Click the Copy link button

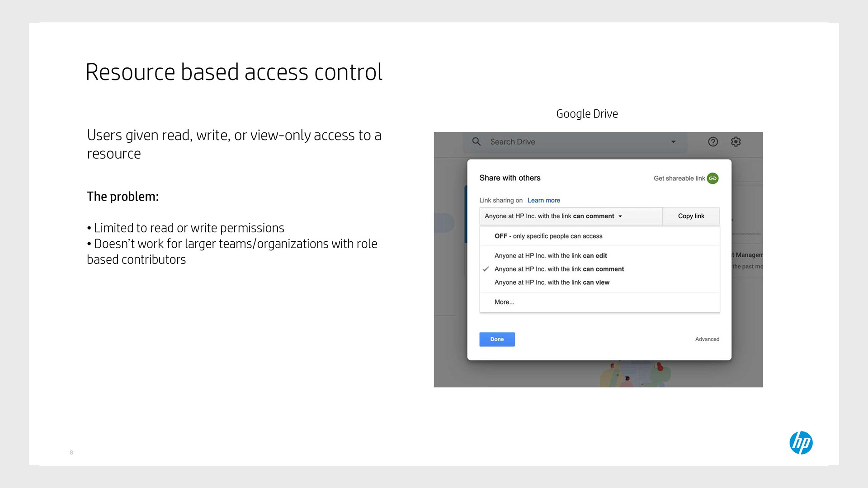click(x=691, y=216)
